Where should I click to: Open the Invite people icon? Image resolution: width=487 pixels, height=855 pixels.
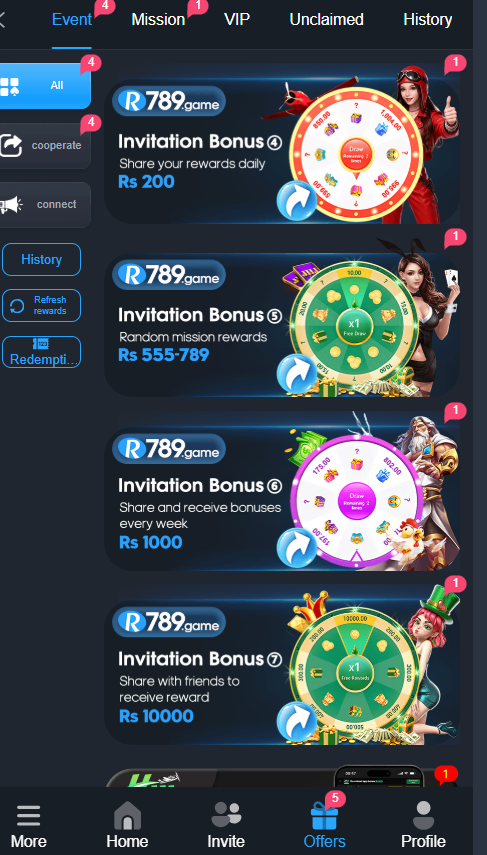click(226, 815)
